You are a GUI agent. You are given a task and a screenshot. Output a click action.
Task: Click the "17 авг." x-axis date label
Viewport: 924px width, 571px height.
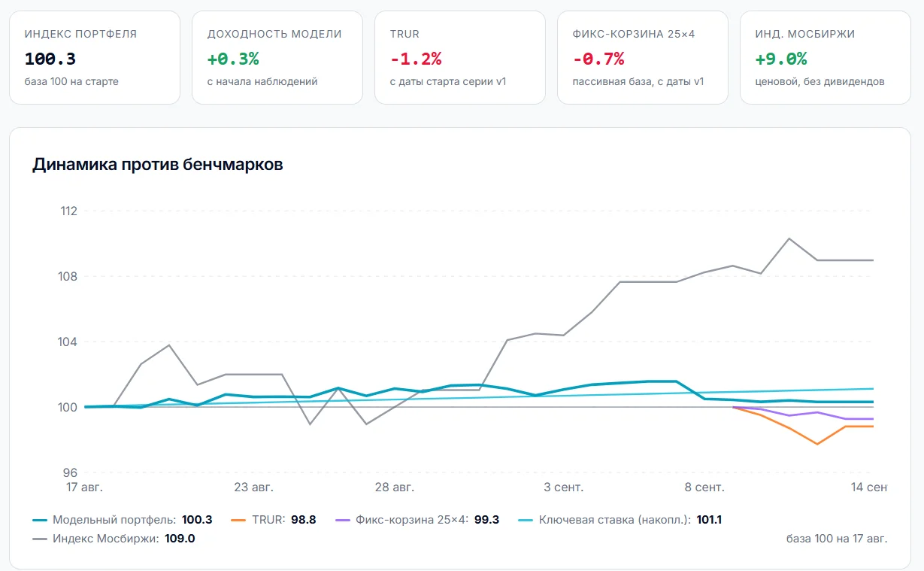[83, 487]
